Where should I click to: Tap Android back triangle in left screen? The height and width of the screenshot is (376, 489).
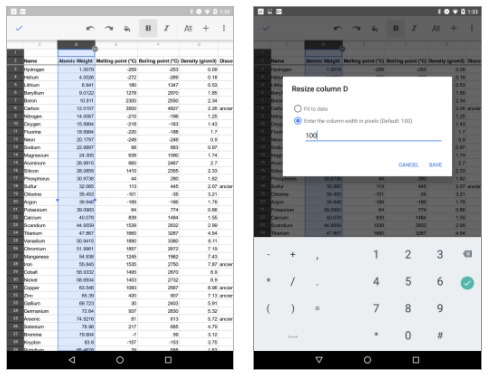(x=72, y=360)
